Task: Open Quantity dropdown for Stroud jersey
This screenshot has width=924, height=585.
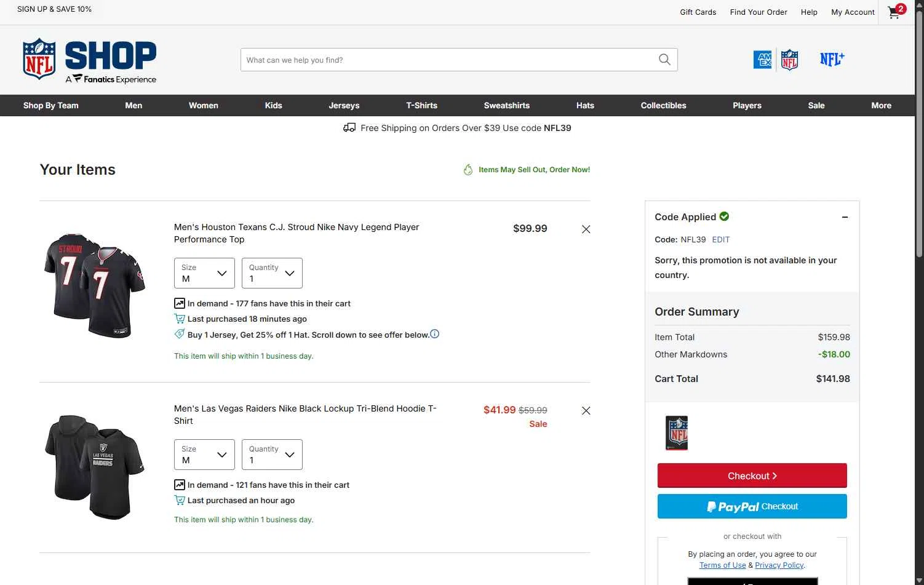Action: (x=272, y=273)
